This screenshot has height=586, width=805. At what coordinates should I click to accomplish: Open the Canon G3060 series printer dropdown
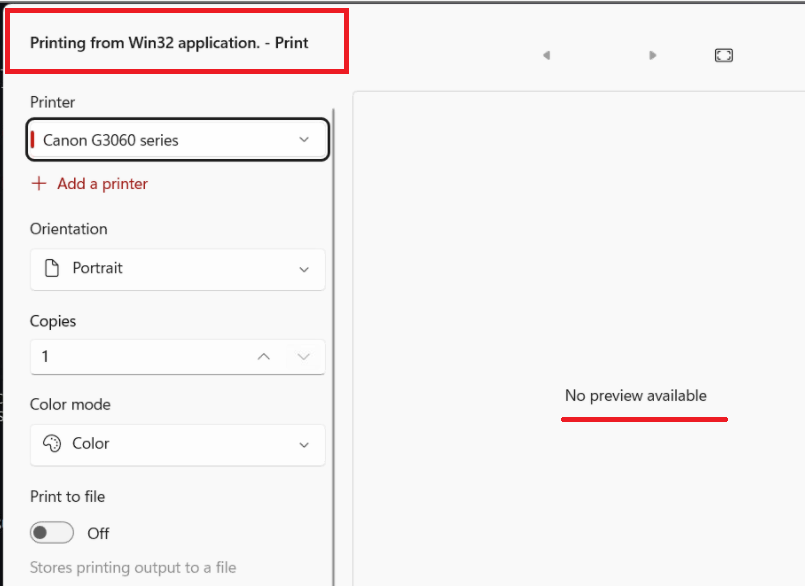[x=178, y=140]
